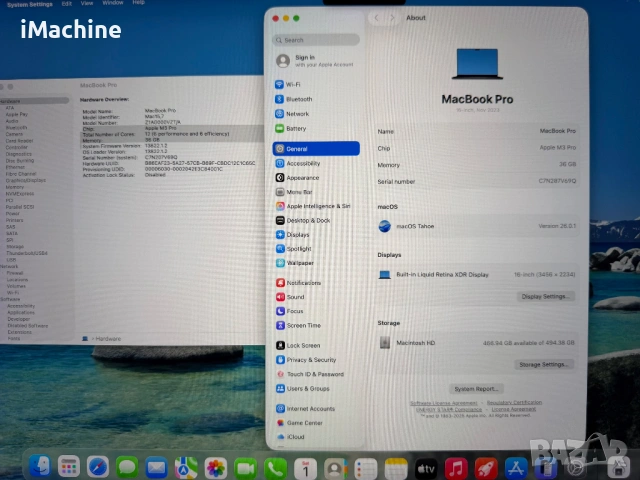The image size is (640, 480).
Task: Open the Software License Agreement link
Action: click(x=443, y=403)
